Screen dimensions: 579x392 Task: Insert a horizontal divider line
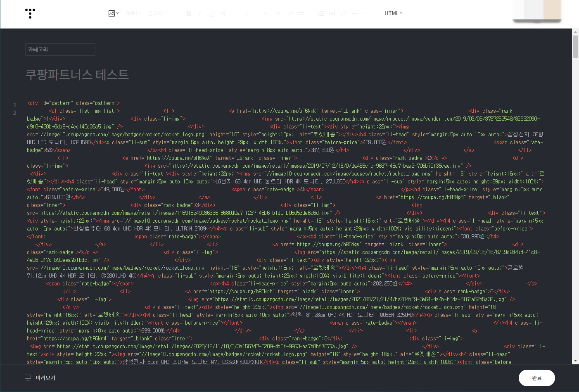pos(355,13)
